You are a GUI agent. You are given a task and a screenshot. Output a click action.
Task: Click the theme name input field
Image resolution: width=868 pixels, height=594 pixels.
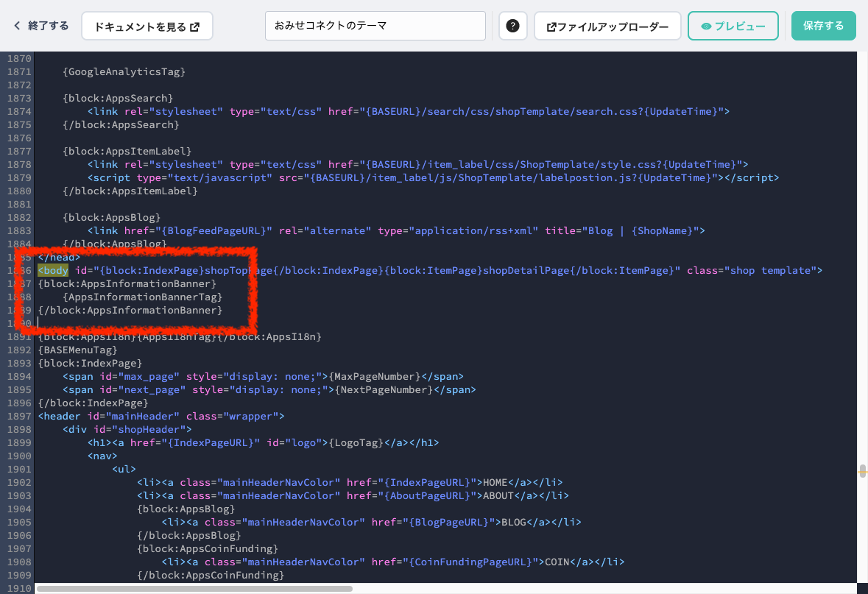pos(375,26)
